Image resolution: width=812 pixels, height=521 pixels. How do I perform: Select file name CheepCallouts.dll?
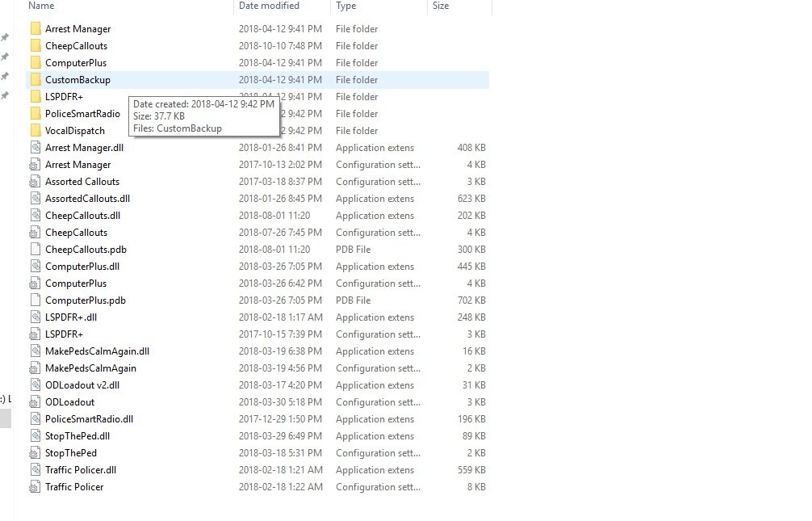click(82, 215)
